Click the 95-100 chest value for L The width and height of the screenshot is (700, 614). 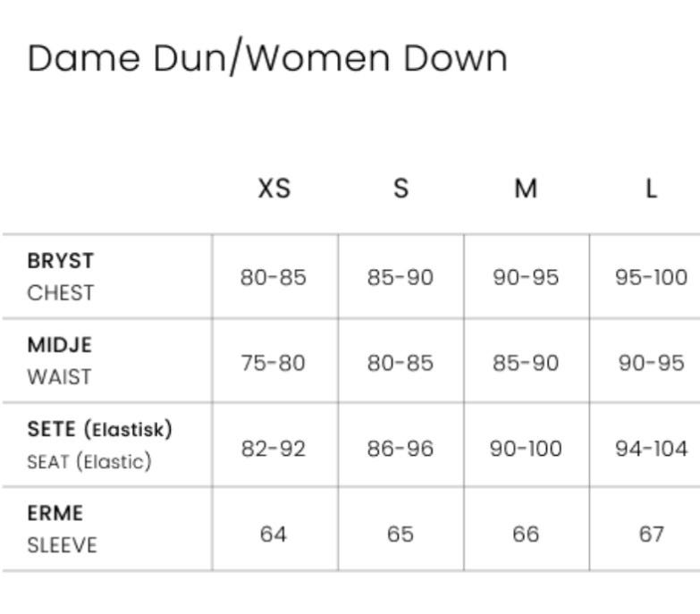point(652,277)
